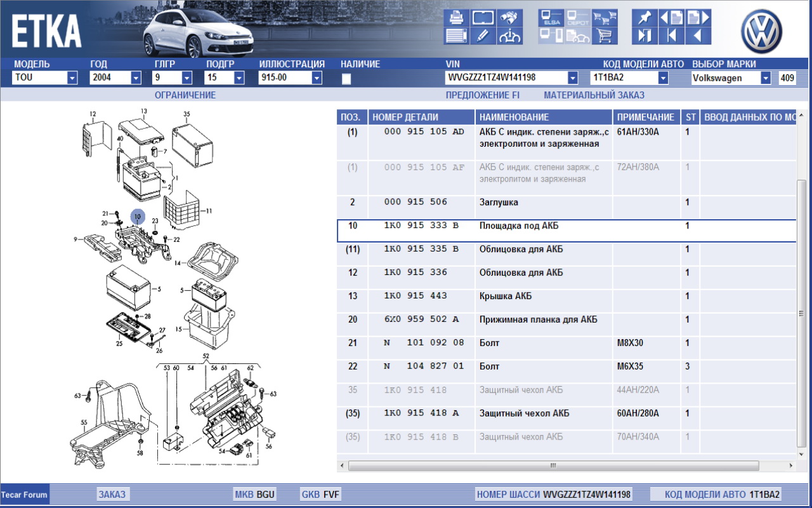The height and width of the screenshot is (508, 812).
Task: Select the greyed 44AH/220A row
Action: tap(566, 396)
